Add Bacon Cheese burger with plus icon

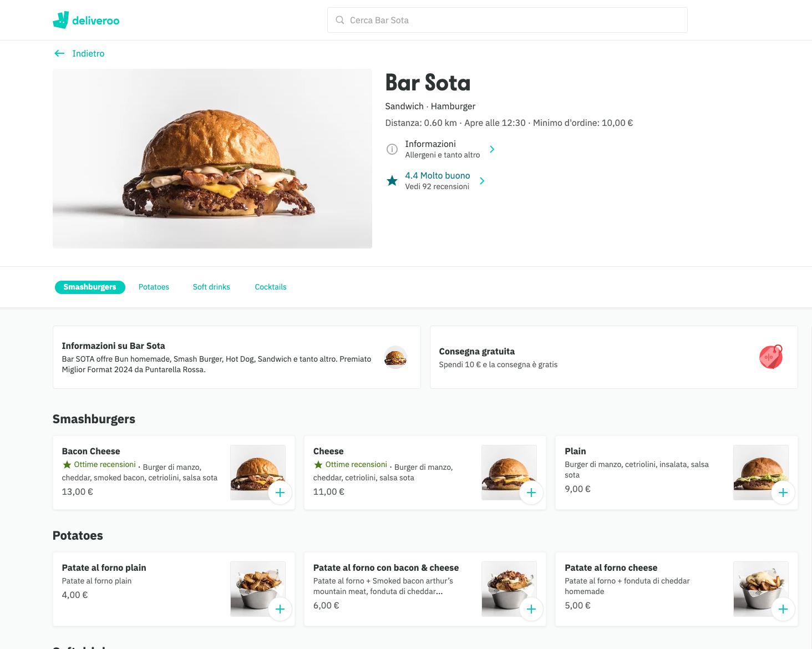tap(280, 493)
